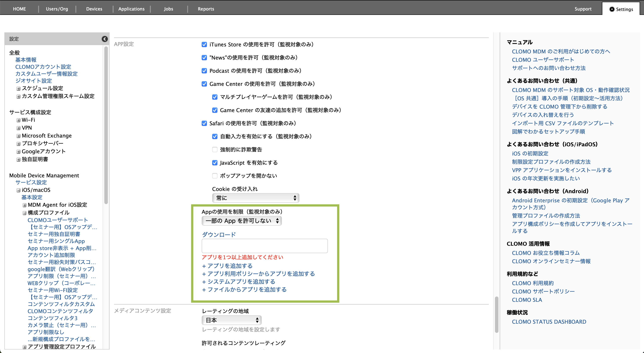Collapse the 設定 sidebar with the arrow icon
This screenshot has height=353, width=644.
[x=105, y=39]
